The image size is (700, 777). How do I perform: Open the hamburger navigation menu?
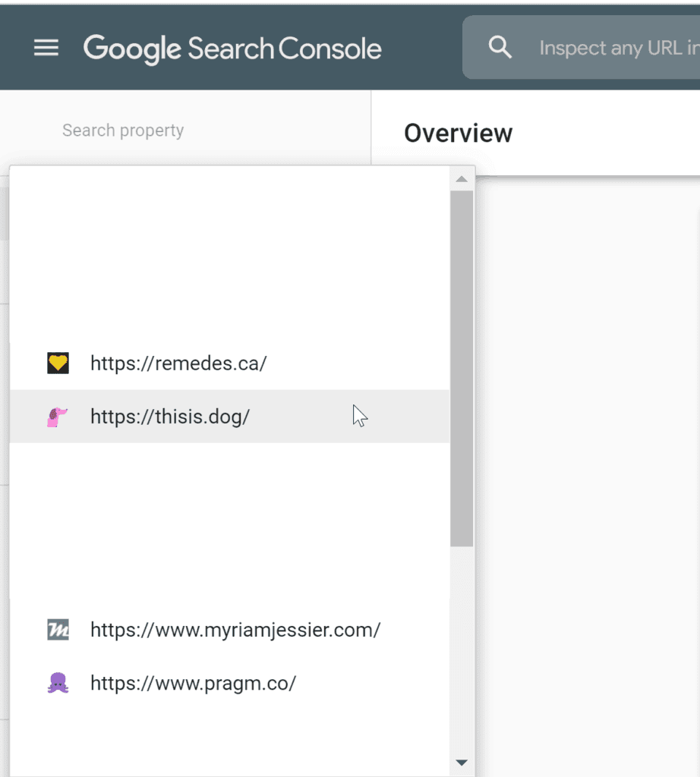(x=46, y=49)
